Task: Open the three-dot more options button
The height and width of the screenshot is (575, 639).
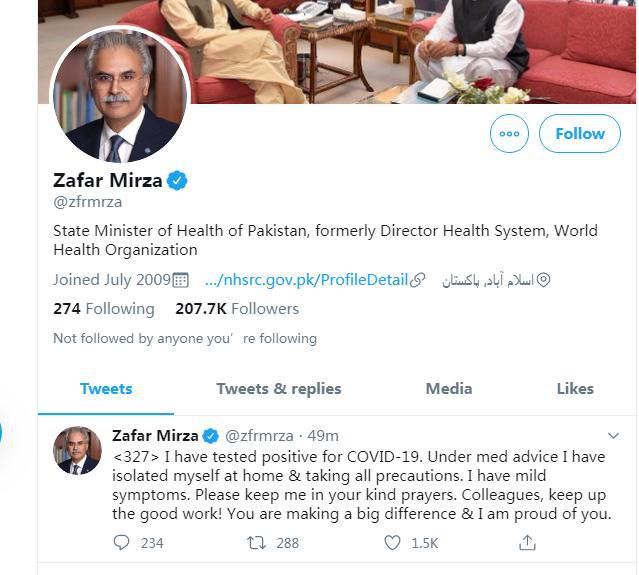Action: pos(509,134)
